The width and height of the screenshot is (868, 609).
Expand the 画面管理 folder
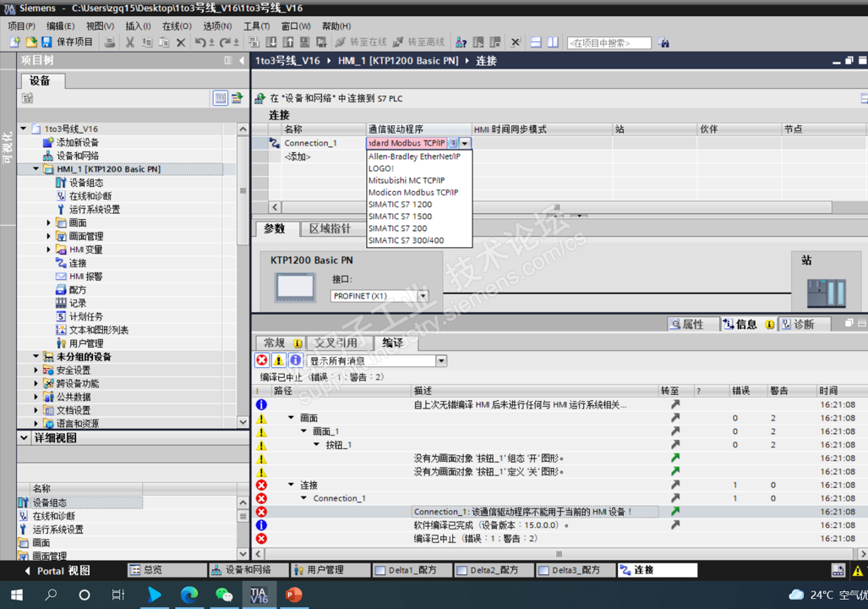point(49,236)
